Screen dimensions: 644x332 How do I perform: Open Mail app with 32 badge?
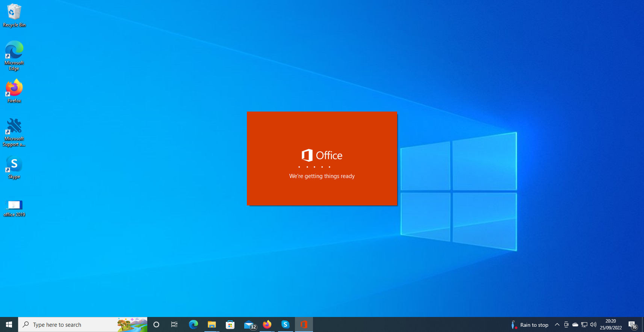249,324
